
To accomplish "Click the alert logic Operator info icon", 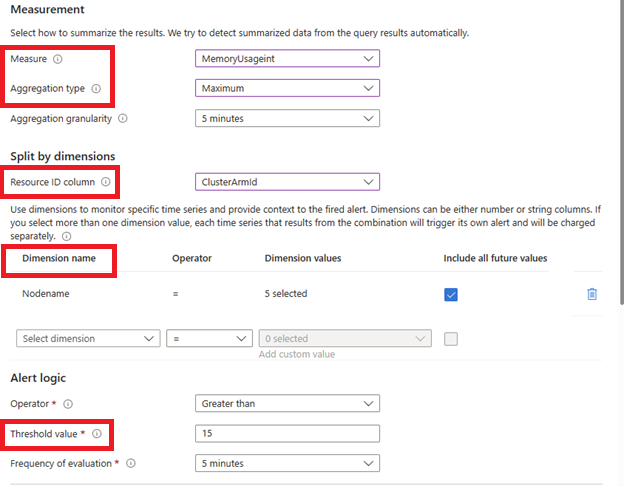I will pos(67,404).
